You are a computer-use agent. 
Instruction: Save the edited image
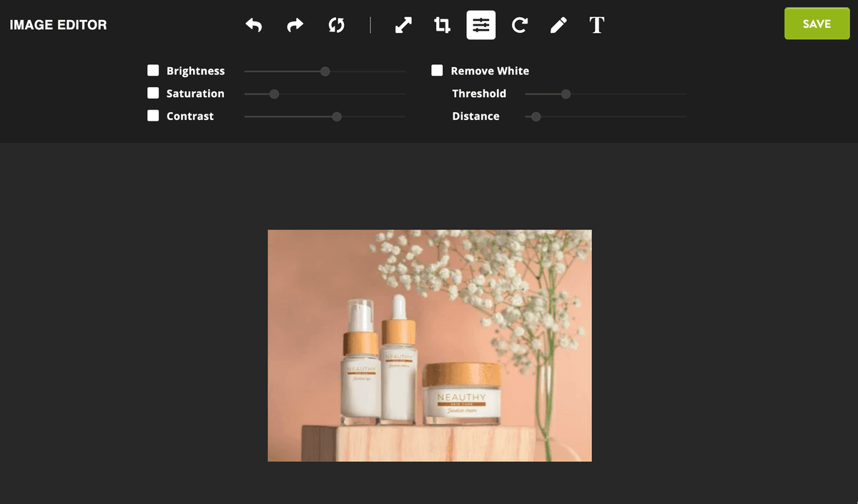[817, 24]
